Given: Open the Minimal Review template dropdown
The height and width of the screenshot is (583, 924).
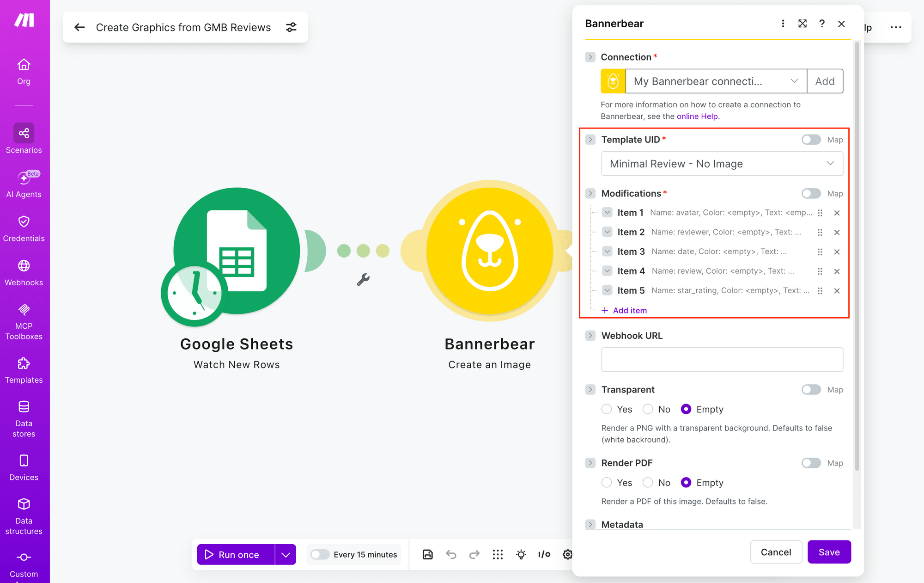Looking at the screenshot, I should coord(722,164).
